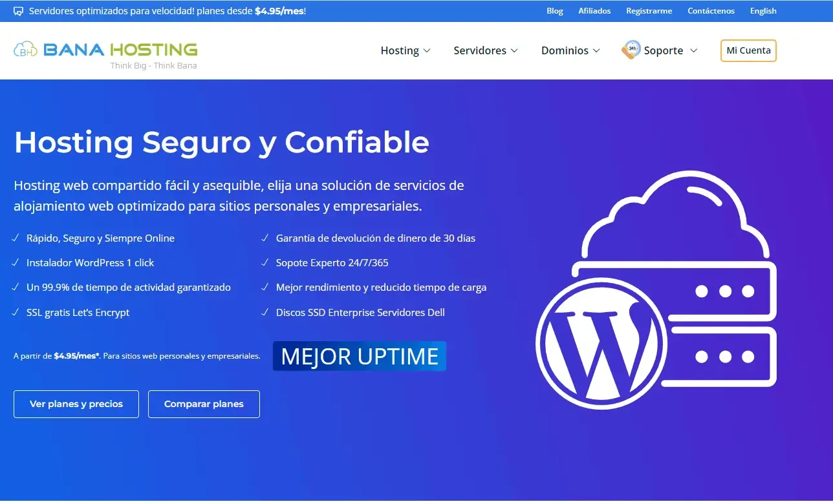
Task: Click the checkmark beside 'Instalador WordPress 1 click'
Action: point(15,262)
